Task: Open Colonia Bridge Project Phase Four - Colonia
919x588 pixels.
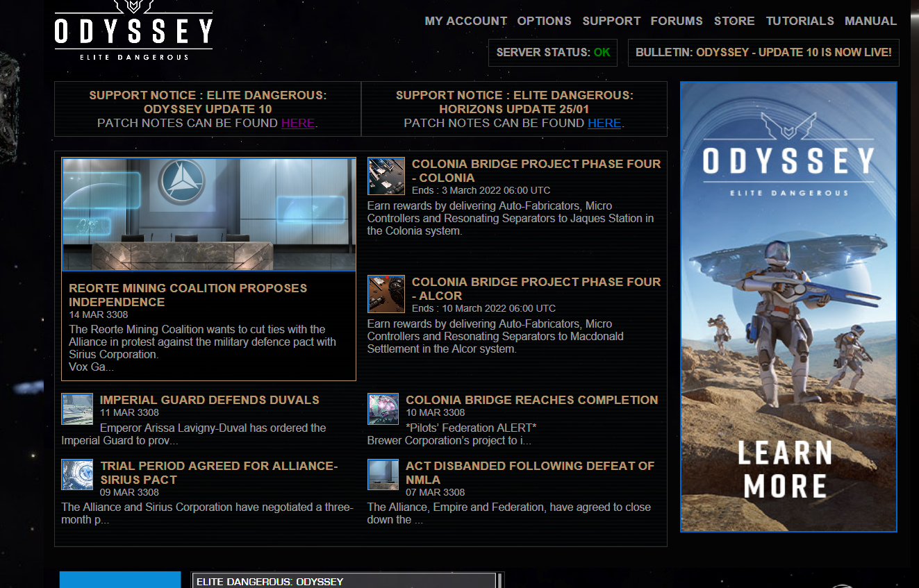Action: coord(536,171)
